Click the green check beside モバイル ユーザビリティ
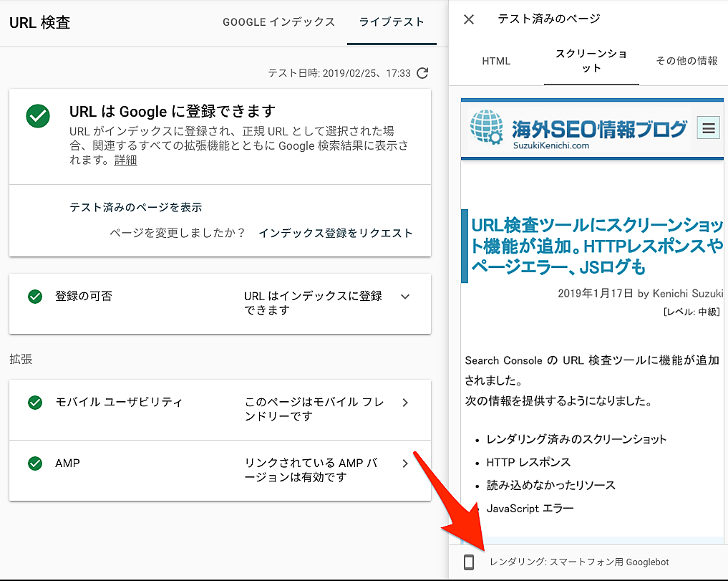The image size is (728, 581). coord(35,403)
